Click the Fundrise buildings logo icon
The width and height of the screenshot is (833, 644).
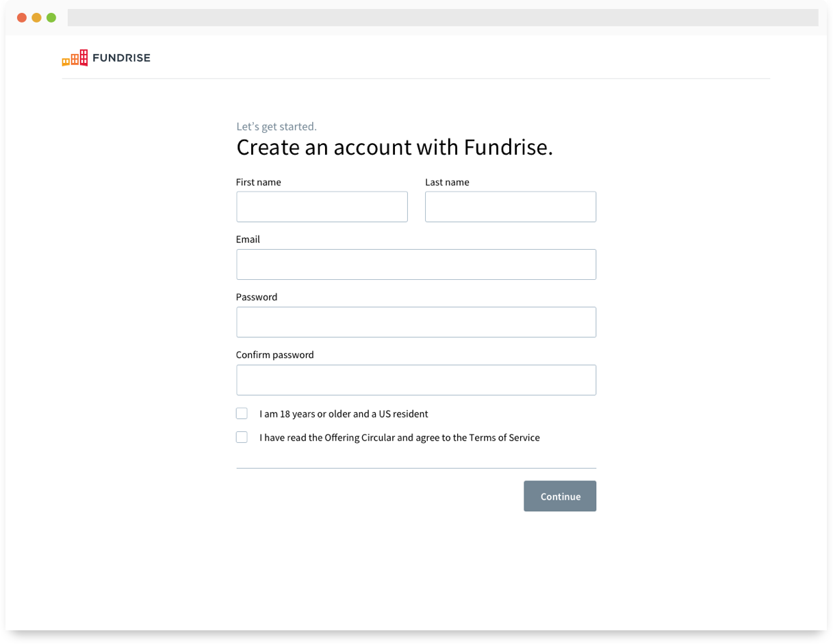coord(75,58)
